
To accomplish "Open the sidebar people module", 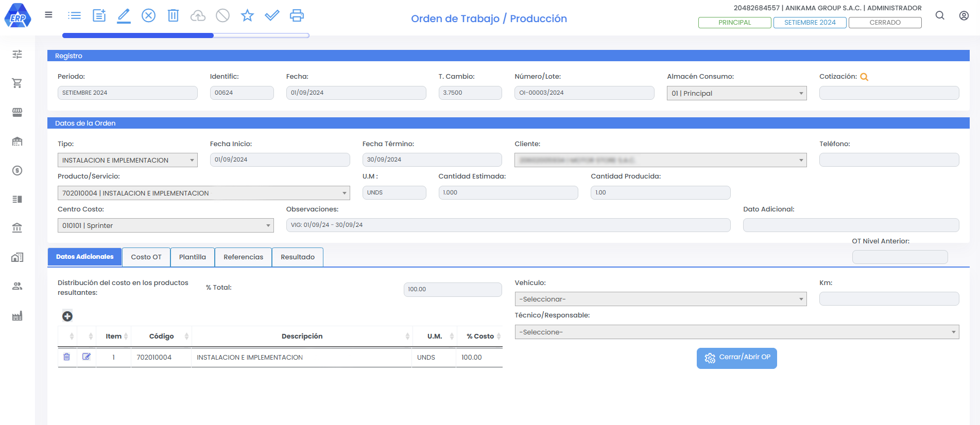I will point(17,286).
